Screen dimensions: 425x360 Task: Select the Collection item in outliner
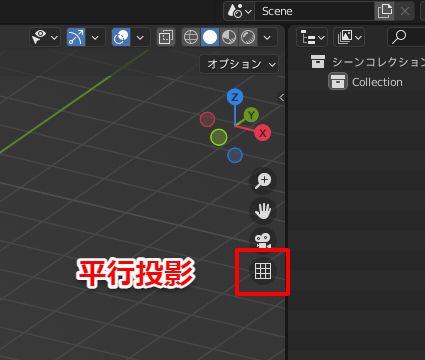tap(377, 82)
